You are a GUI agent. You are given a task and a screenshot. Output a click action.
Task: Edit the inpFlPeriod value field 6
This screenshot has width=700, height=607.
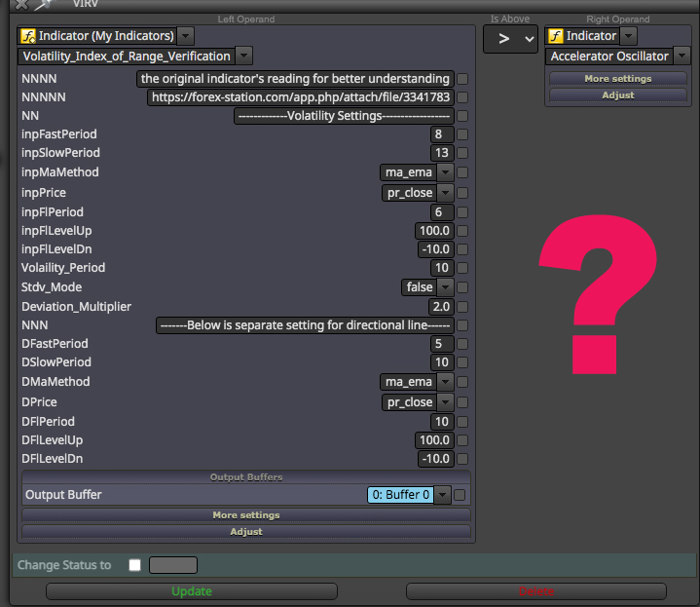tap(442, 212)
